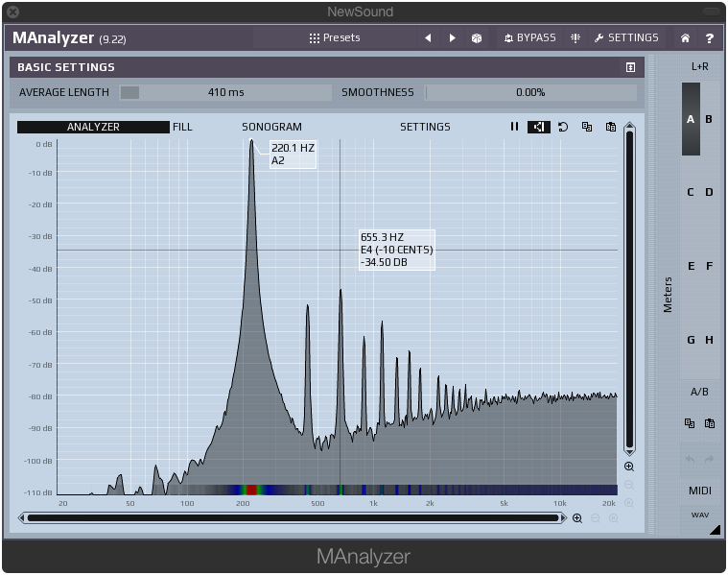Select preset slot G
The width and height of the screenshot is (728, 575).
point(691,340)
